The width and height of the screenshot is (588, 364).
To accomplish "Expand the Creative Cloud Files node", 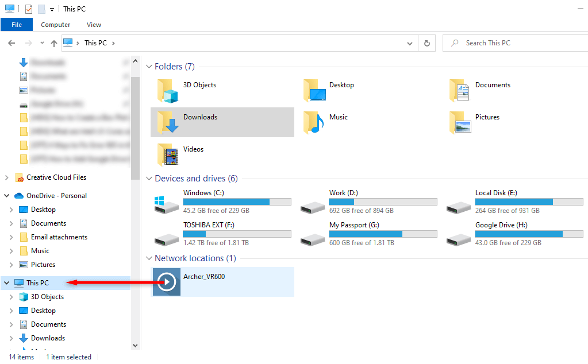I will pos(6,177).
